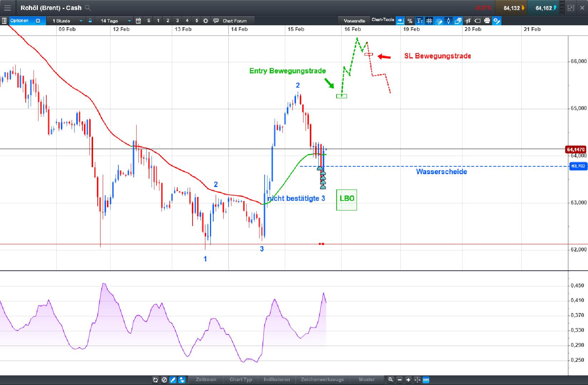This screenshot has height=385, width=588.
Task: Expand the up/down arrows control at bottom
Action: [182, 380]
